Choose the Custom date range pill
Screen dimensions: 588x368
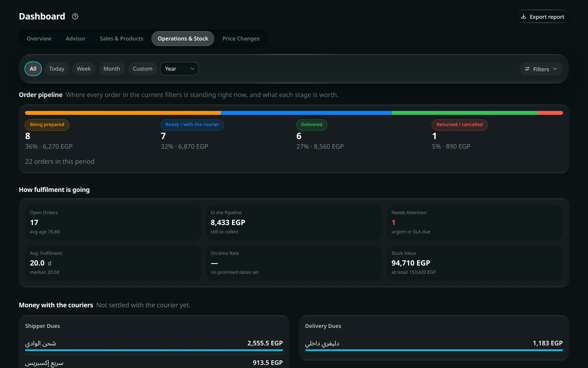pos(143,69)
